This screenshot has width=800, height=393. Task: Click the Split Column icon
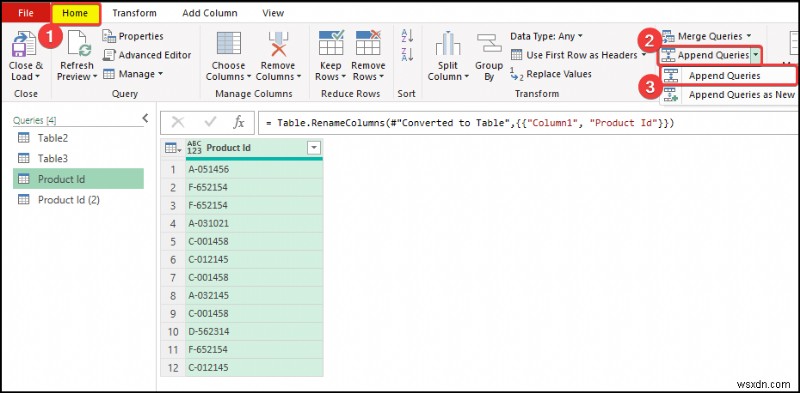448,44
